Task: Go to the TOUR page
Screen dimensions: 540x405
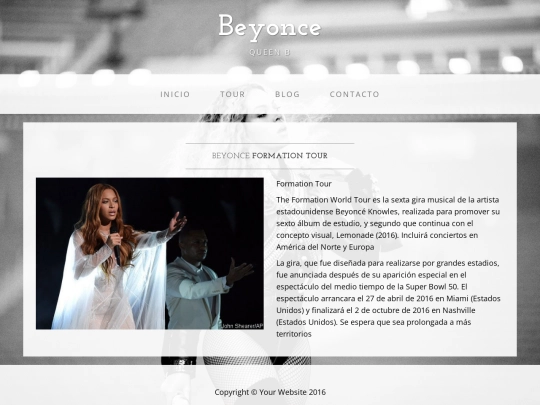Action: (232, 94)
